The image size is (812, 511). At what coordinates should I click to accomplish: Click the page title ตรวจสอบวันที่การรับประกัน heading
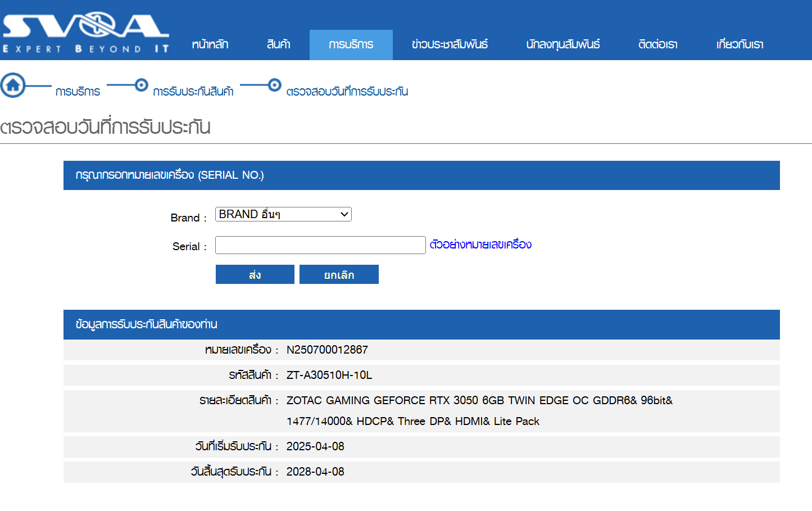pyautogui.click(x=105, y=127)
